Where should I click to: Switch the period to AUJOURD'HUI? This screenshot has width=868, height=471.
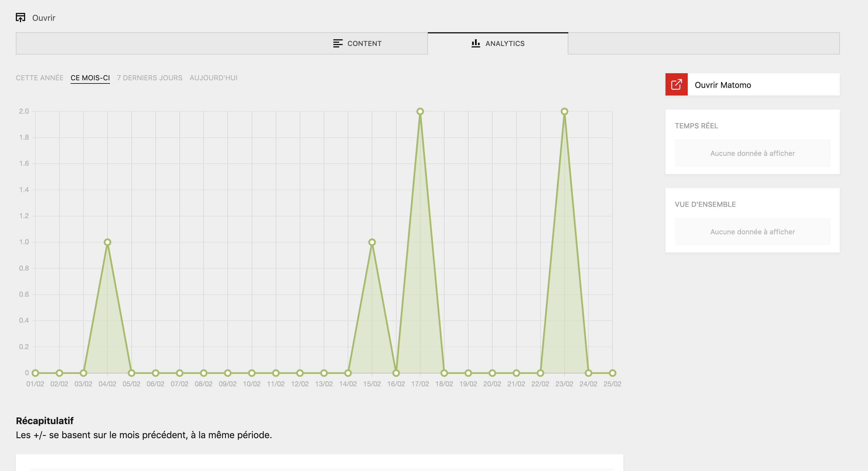(213, 78)
